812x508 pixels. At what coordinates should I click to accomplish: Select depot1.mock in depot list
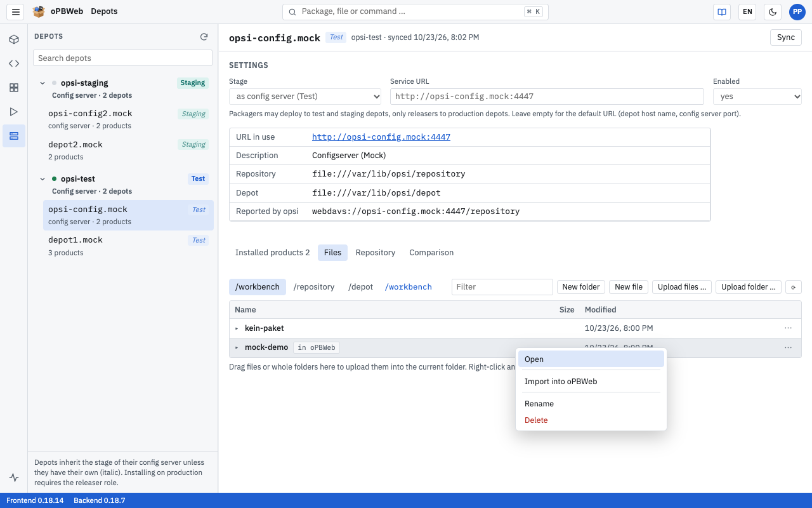tap(128, 246)
